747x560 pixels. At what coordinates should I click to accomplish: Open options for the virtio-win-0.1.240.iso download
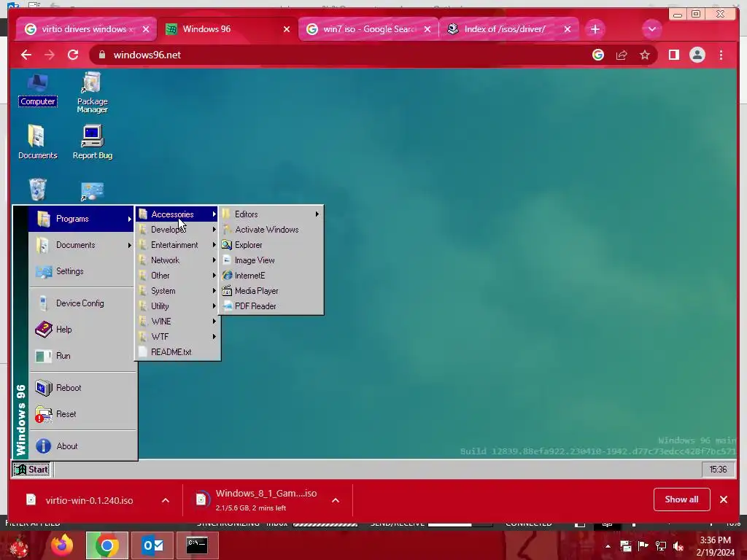[166, 500]
